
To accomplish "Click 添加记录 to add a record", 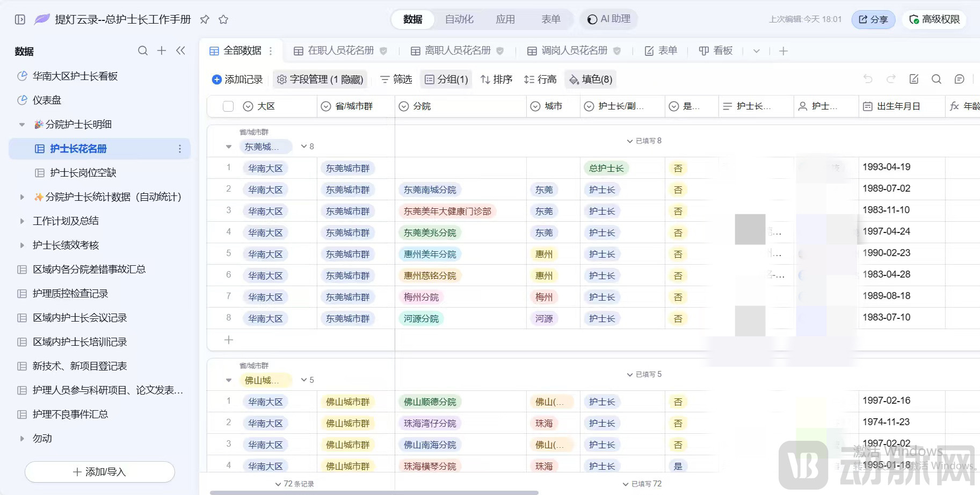I will point(236,79).
